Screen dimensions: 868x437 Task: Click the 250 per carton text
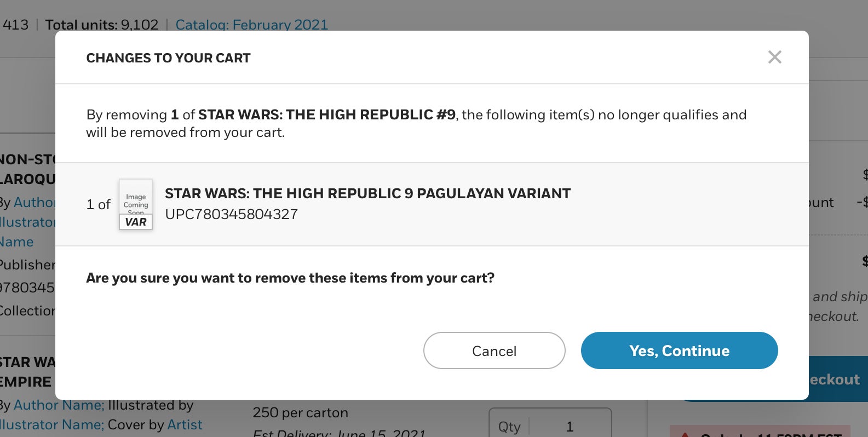(x=300, y=412)
